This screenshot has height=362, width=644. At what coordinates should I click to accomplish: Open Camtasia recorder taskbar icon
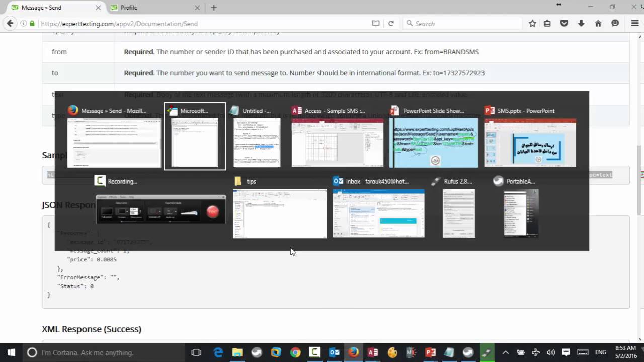point(314,352)
